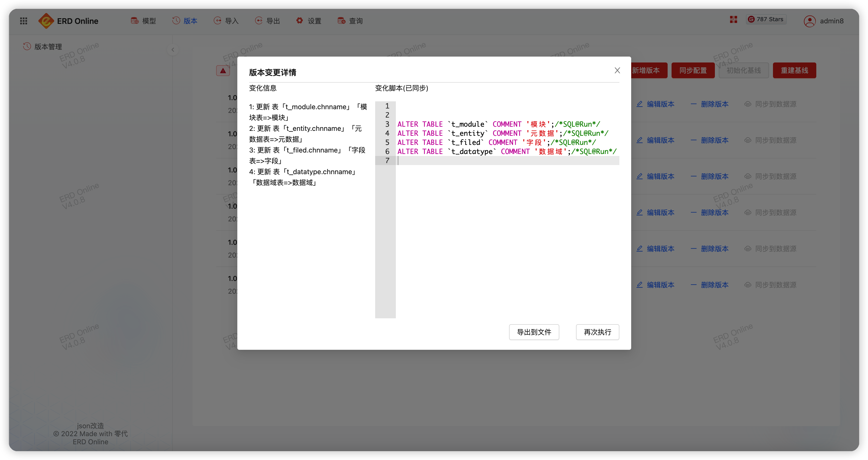Image resolution: width=868 pixels, height=460 pixels.
Task: Click the editor's empty line 7
Action: click(x=507, y=161)
